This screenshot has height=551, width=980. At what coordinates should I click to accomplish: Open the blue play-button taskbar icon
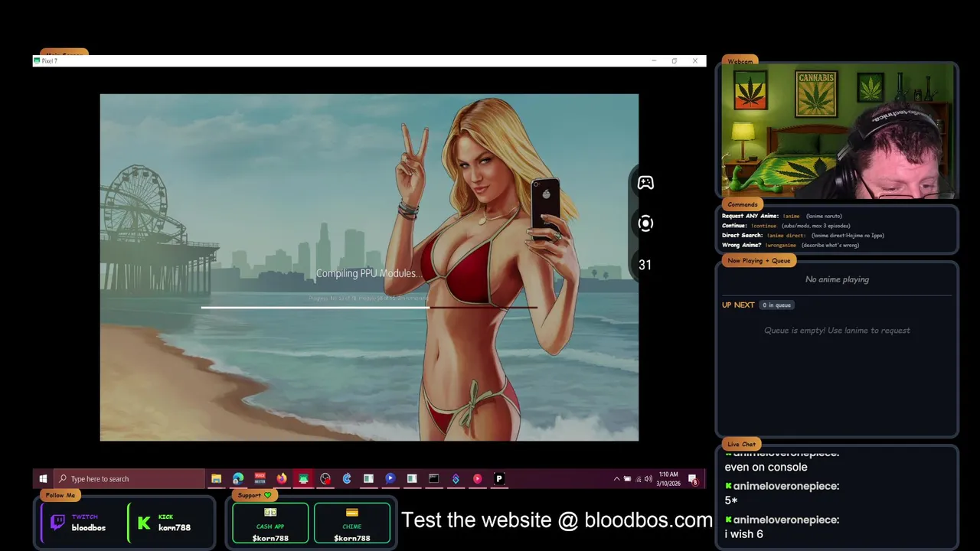pyautogui.click(x=390, y=479)
